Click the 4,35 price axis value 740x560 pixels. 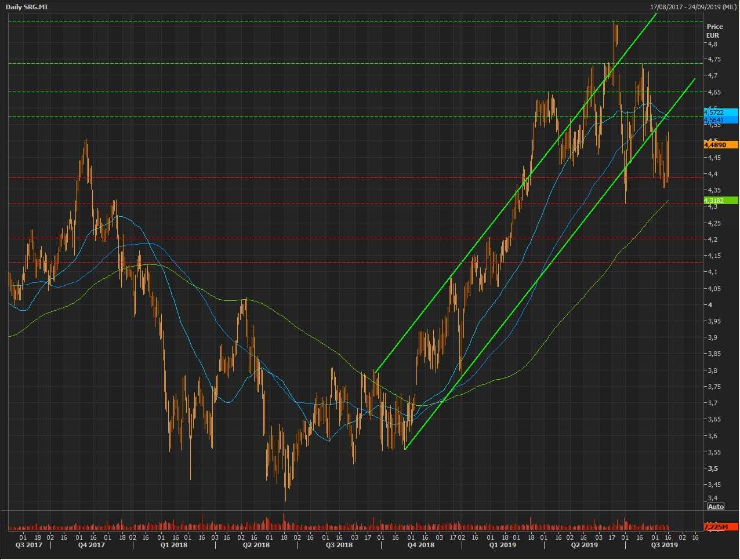pyautogui.click(x=714, y=190)
